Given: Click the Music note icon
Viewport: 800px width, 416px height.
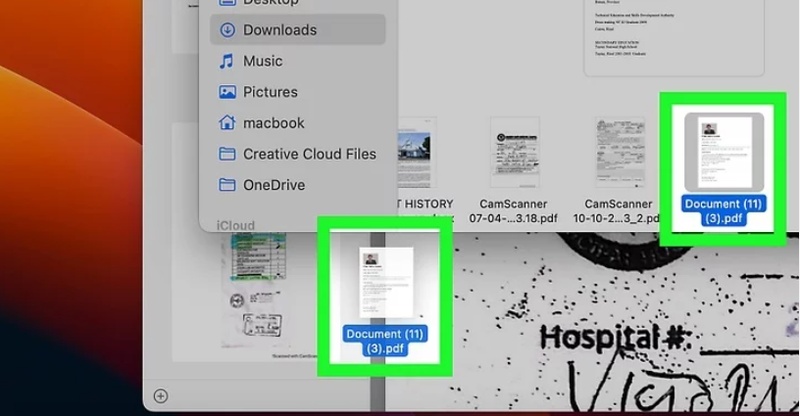Looking at the screenshot, I should (x=227, y=61).
